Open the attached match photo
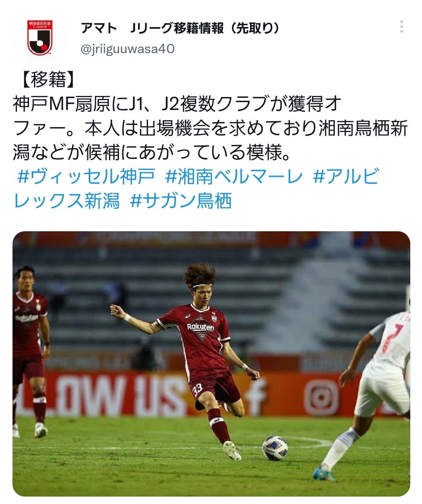The image size is (422, 504). [x=211, y=364]
